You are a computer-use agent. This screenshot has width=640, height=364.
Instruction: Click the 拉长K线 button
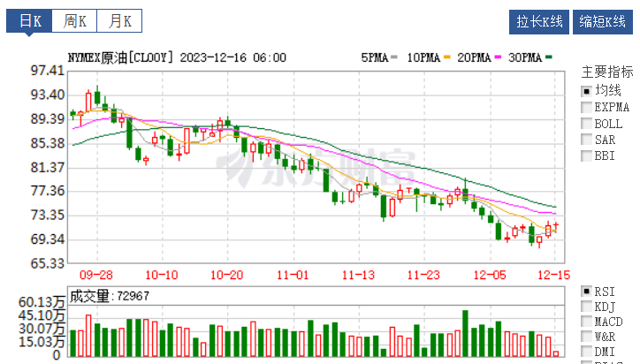coord(539,21)
